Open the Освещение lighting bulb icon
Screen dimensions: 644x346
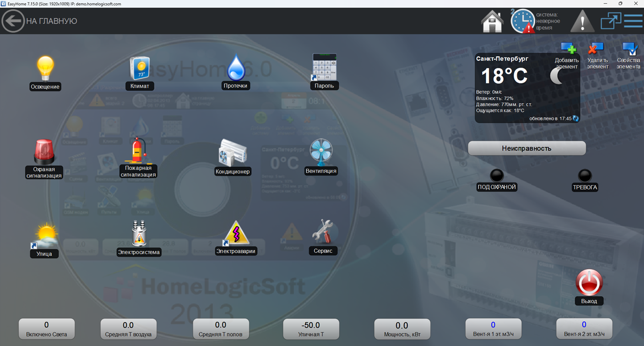click(x=45, y=69)
